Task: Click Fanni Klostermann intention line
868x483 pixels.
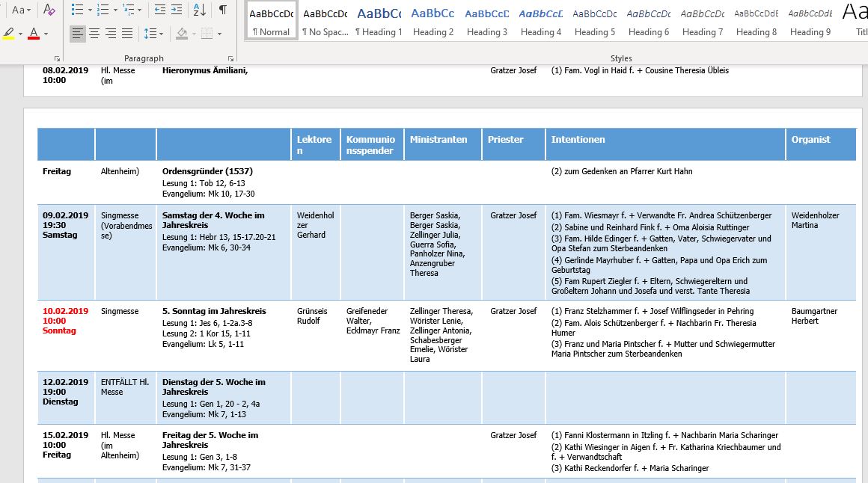Action: 664,435
